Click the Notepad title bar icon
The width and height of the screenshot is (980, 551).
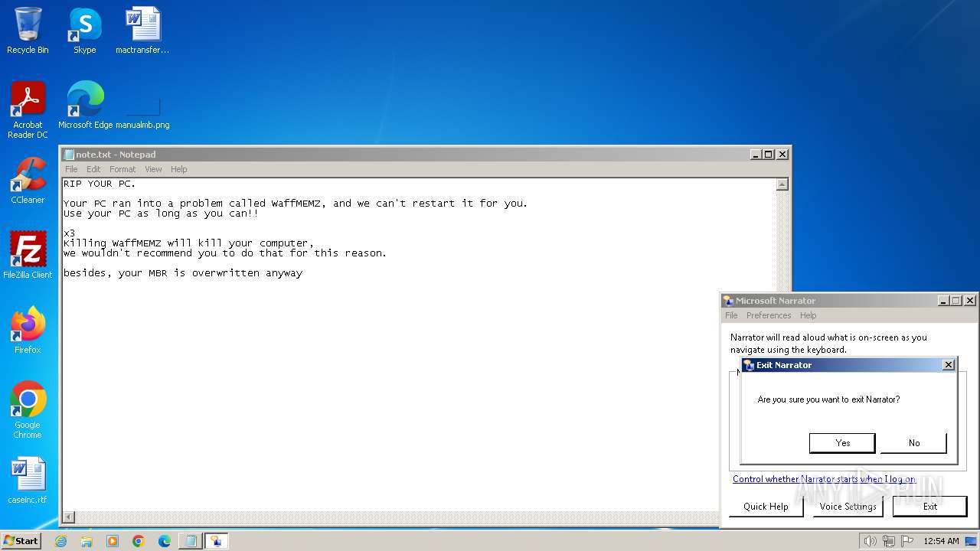pos(69,155)
